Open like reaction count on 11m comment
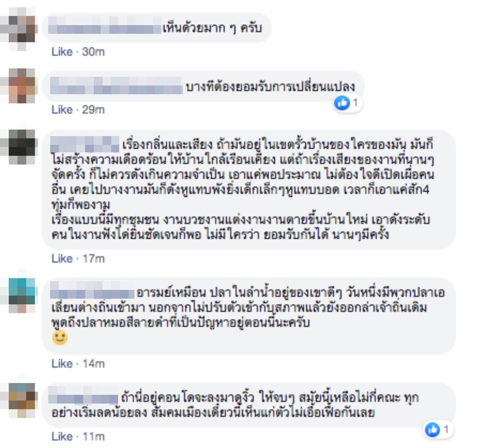The height and width of the screenshot is (448, 486). [439, 430]
